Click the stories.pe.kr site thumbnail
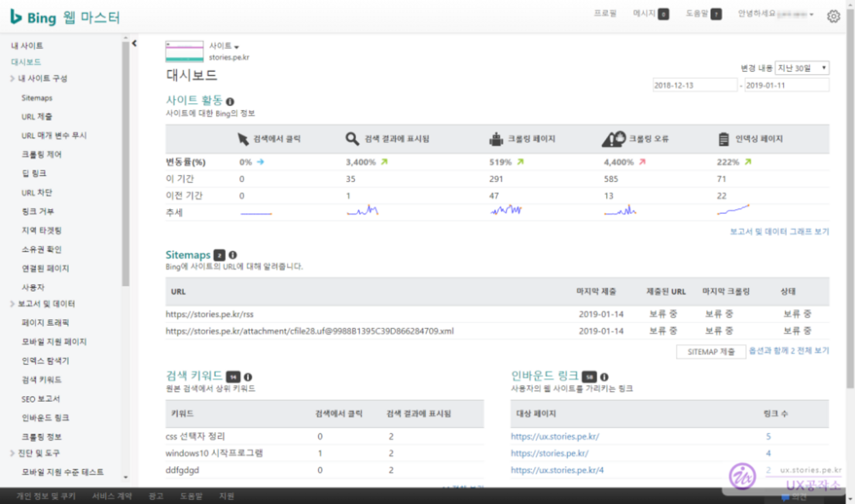The height and width of the screenshot is (504, 855). coord(185,52)
